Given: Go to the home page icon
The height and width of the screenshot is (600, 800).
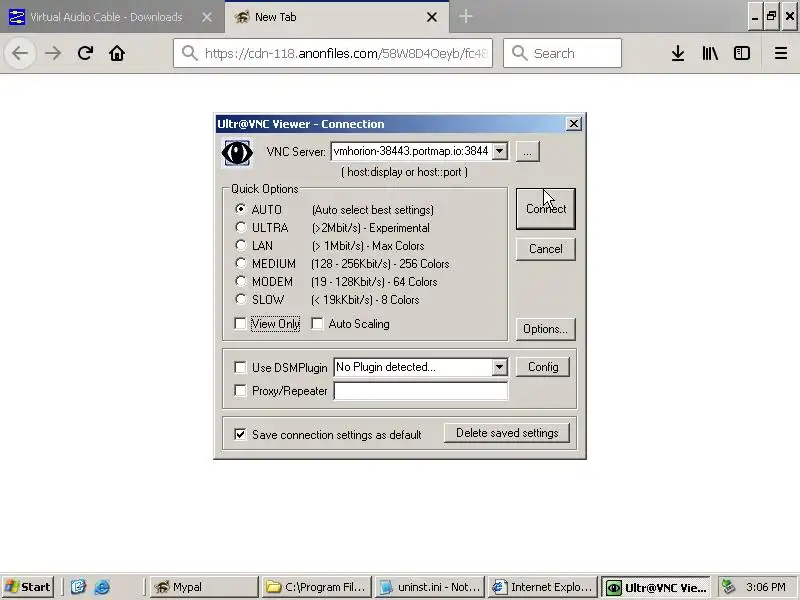Looking at the screenshot, I should (117, 53).
